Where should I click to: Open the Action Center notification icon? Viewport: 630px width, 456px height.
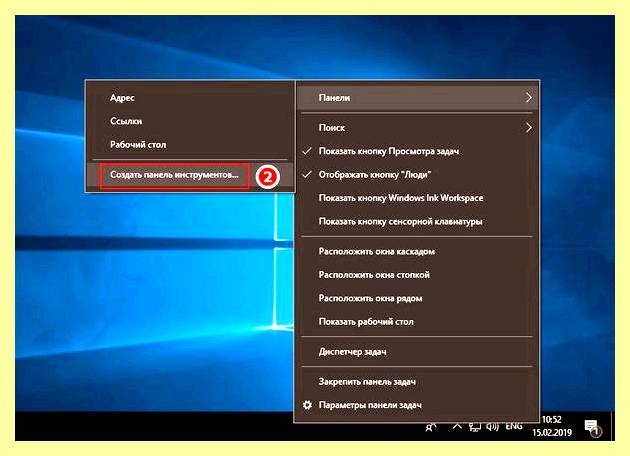tap(593, 428)
